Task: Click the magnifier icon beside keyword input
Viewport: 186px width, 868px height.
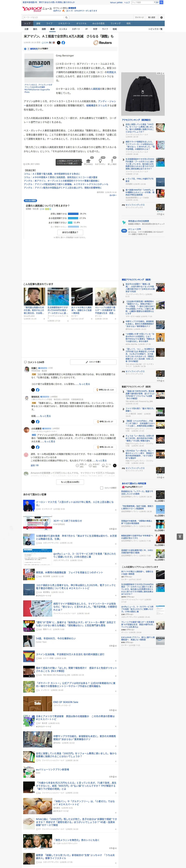Action: coord(66,17)
